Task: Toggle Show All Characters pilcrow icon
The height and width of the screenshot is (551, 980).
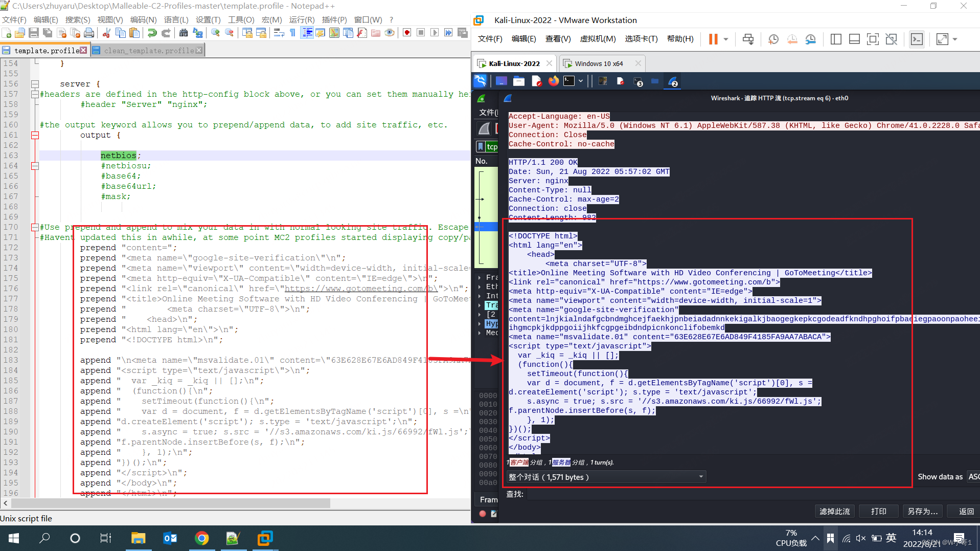Action: coord(292,33)
